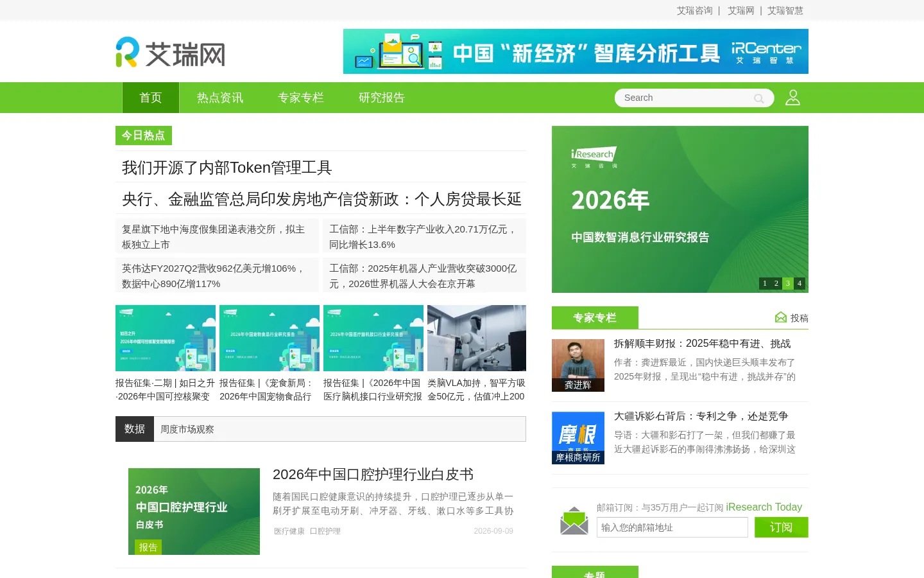Viewport: 924px width, 578px height.
Task: Open 复星旗下地中海度假集团 news item
Action: click(217, 237)
